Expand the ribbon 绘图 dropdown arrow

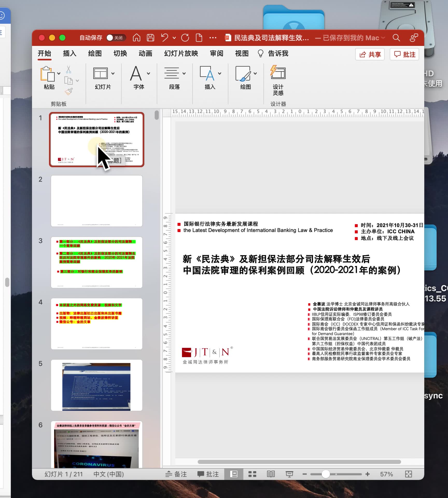click(255, 74)
